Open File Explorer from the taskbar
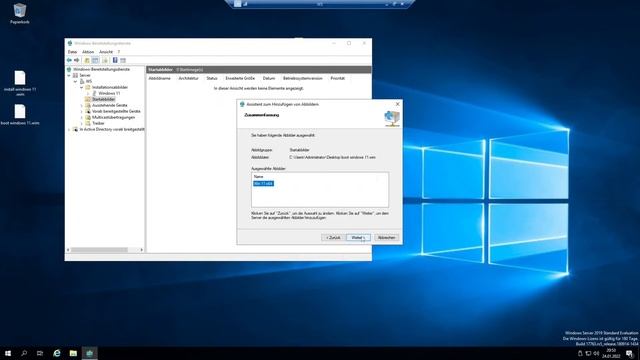640x360 pixels. pos(73,353)
